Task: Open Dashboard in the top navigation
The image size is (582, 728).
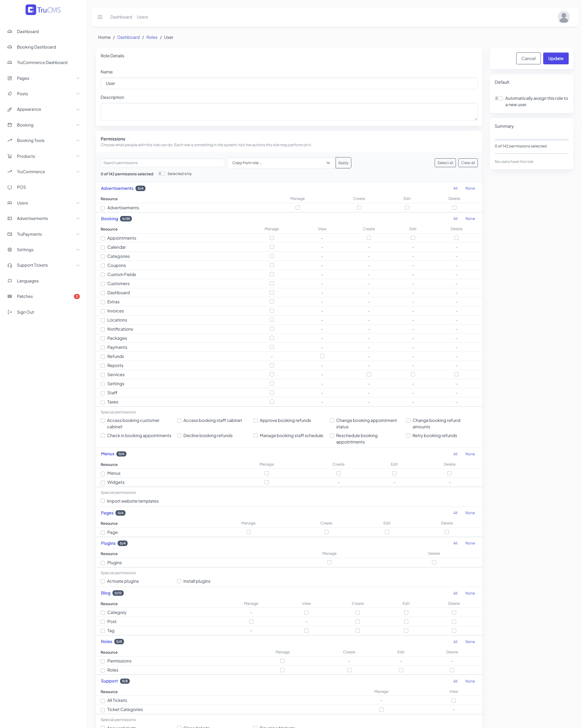Action: coord(121,17)
